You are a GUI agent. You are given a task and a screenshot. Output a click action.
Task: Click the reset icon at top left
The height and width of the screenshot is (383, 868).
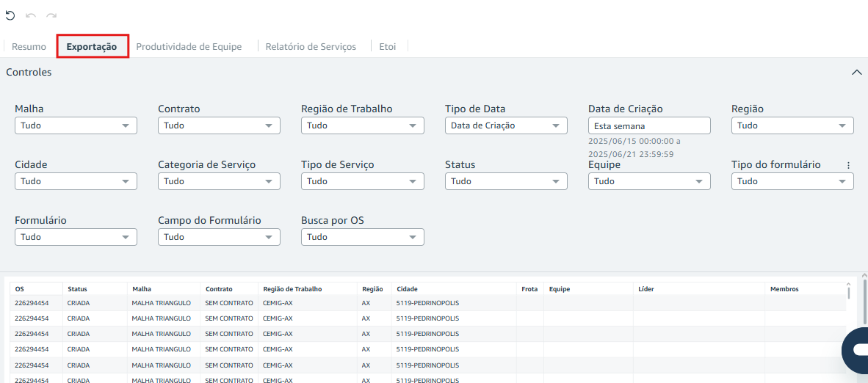tap(10, 15)
